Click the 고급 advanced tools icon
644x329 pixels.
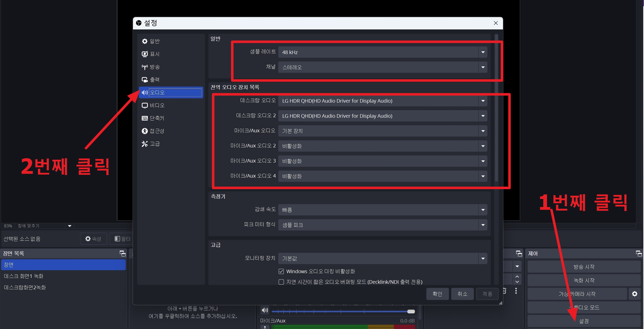[145, 144]
